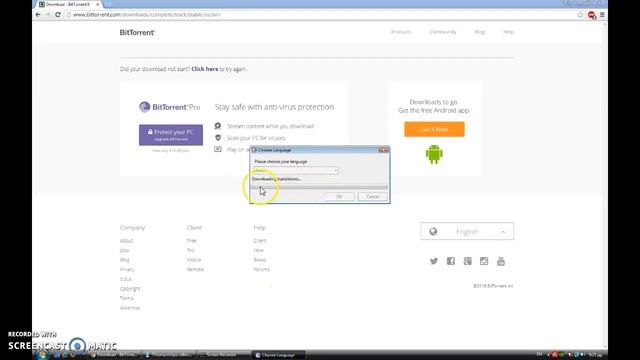Open the EULA footer link
640x360 pixels.
pyautogui.click(x=126, y=279)
